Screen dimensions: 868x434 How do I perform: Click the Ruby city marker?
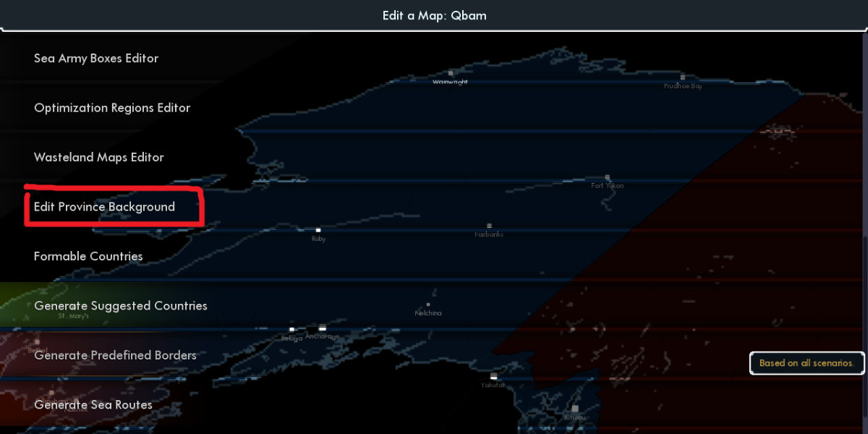pyautogui.click(x=318, y=230)
